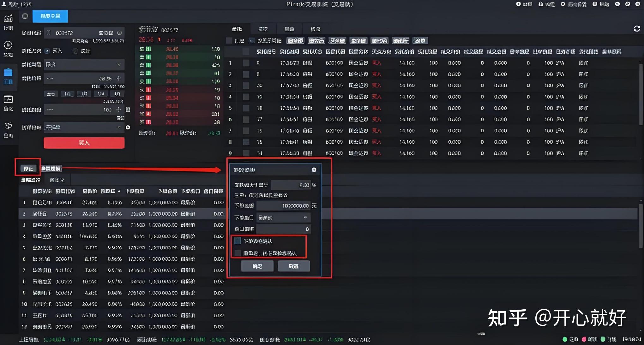
Task: Switch to second tab beside orders tab
Action: (263, 29)
